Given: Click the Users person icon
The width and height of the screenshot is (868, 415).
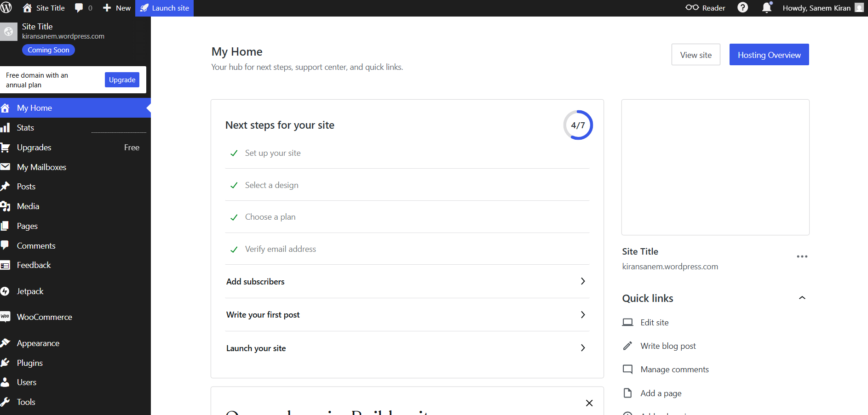Looking at the screenshot, I should point(5,382).
